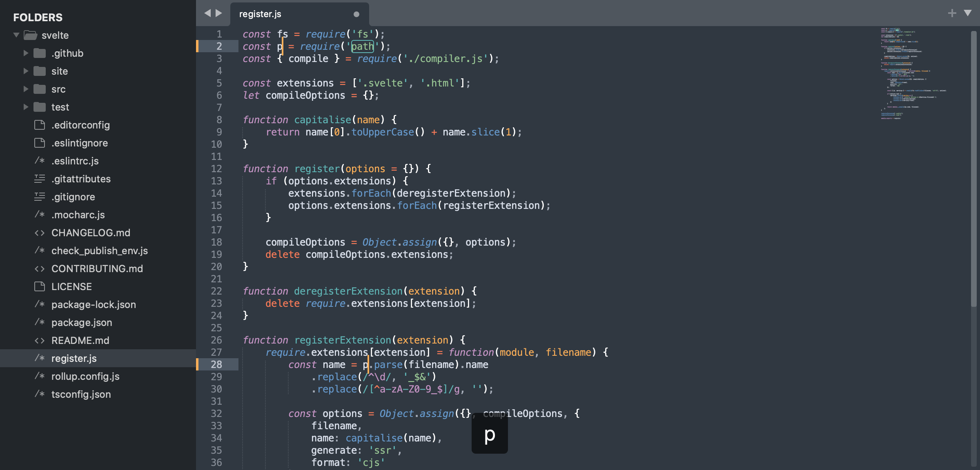This screenshot has width=980, height=470.
Task: Open CONTRIBUTING.md from the sidebar
Action: 97,268
